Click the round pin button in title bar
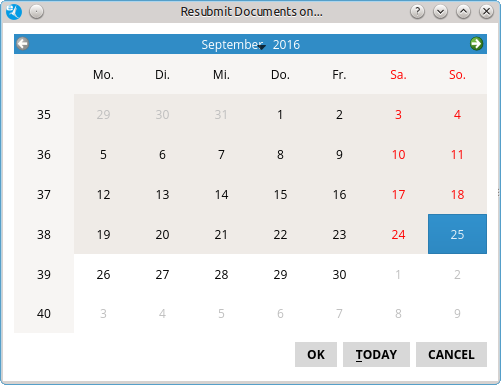This screenshot has height=385, width=501. pos(36,12)
